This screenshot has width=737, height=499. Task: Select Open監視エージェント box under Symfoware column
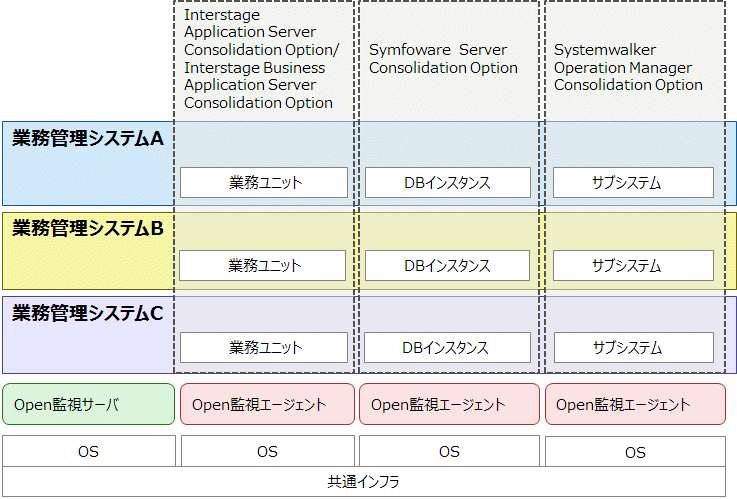[449, 404]
